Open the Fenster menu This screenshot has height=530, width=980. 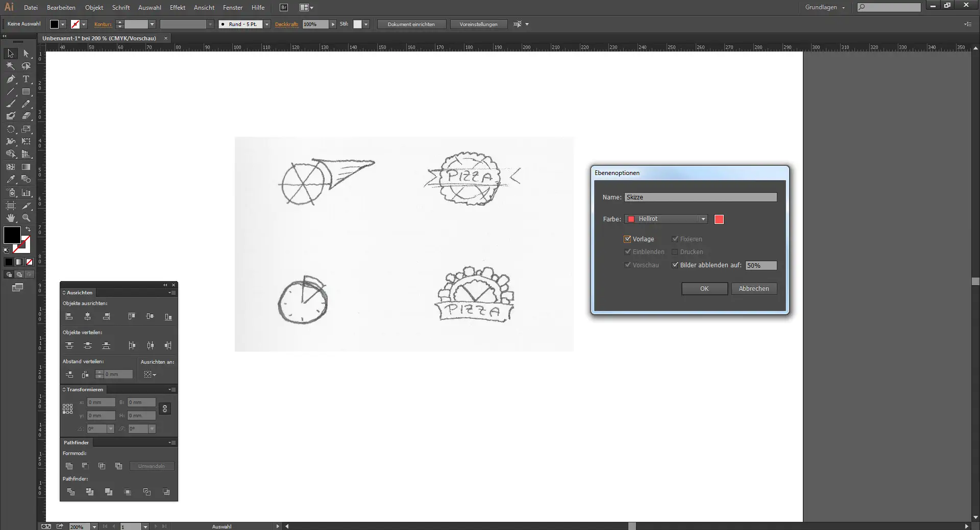tap(233, 7)
